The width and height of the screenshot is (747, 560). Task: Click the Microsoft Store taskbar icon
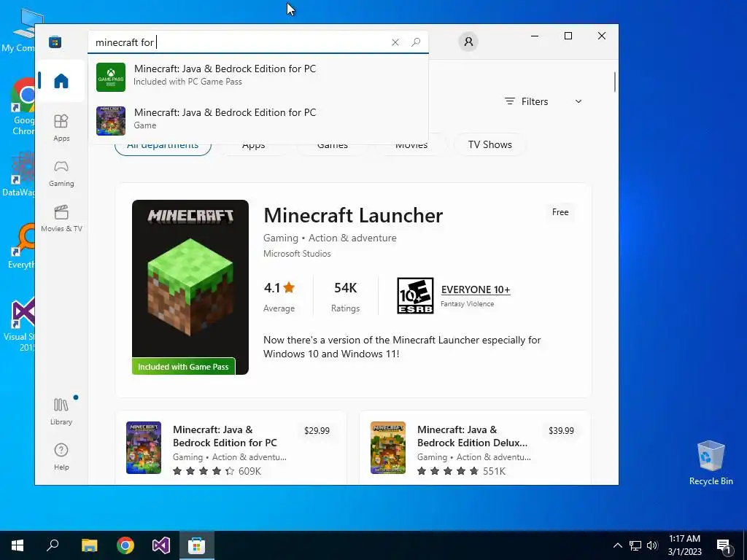click(x=196, y=545)
